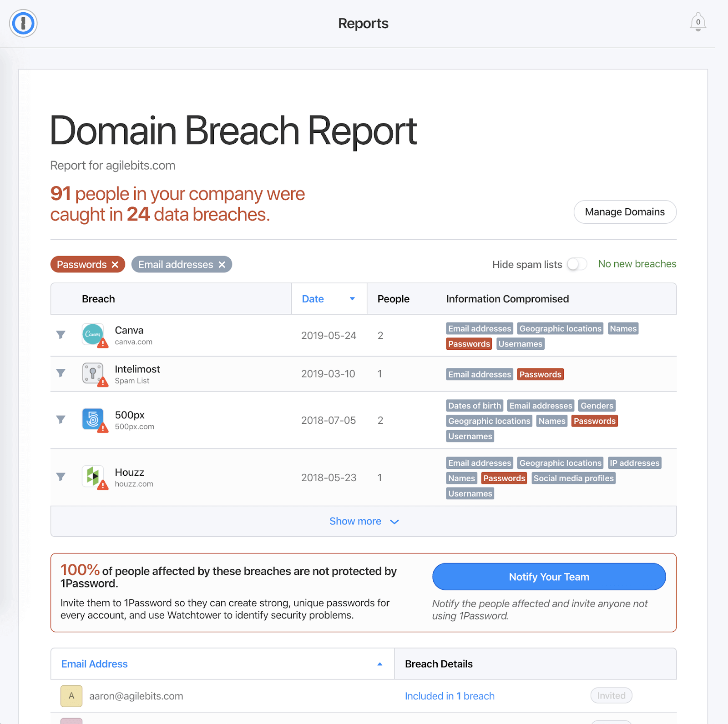This screenshot has width=728, height=724.
Task: Open aaron's Included in 1 breach details
Action: [x=449, y=696]
